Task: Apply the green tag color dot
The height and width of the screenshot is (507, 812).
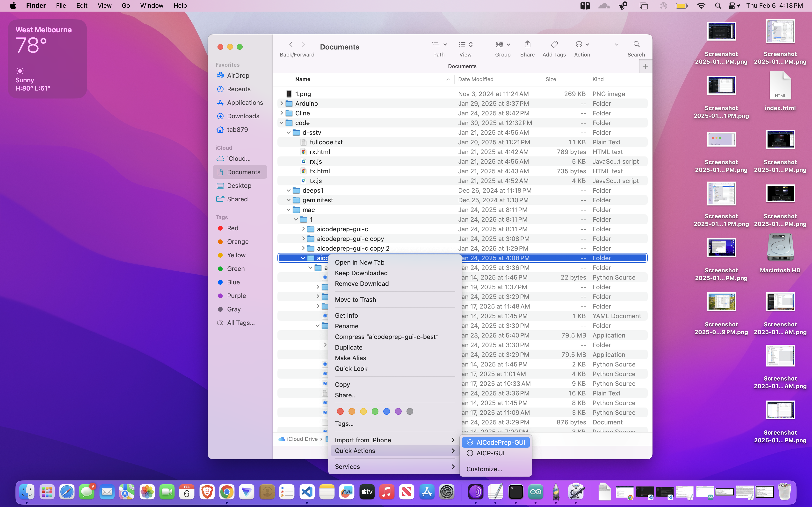Action: coord(375,411)
